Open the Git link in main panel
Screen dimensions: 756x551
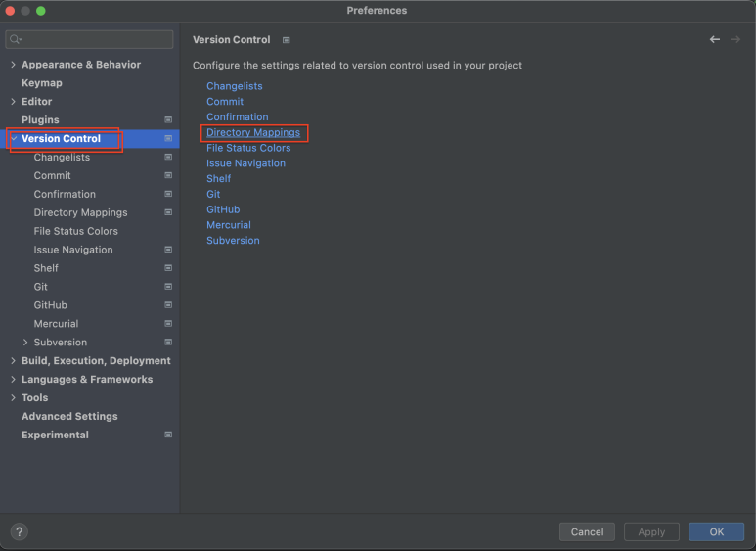pyautogui.click(x=213, y=194)
